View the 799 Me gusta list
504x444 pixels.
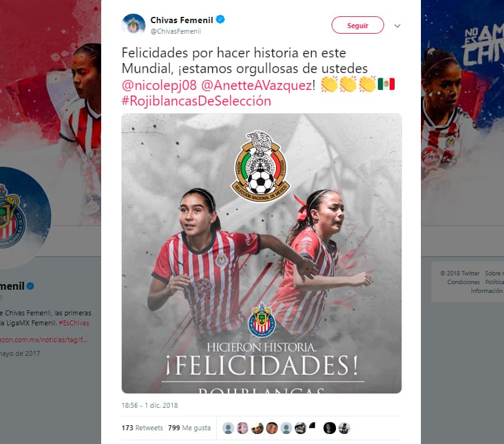[x=189, y=428]
